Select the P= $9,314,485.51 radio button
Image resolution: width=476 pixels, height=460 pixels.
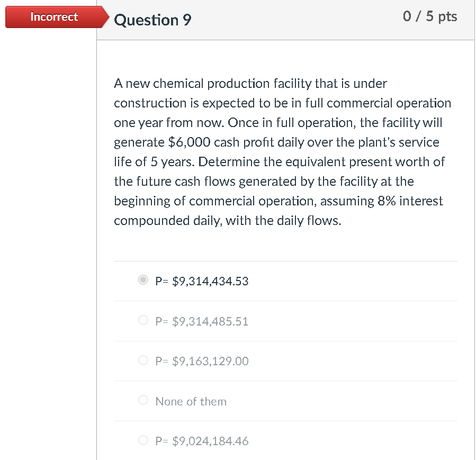click(x=143, y=320)
